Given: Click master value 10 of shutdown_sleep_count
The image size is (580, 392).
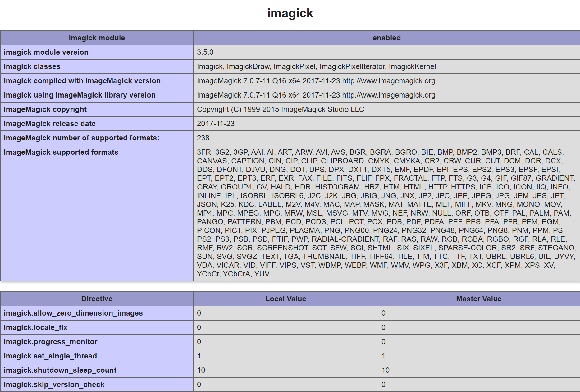Looking at the screenshot, I should 386,370.
